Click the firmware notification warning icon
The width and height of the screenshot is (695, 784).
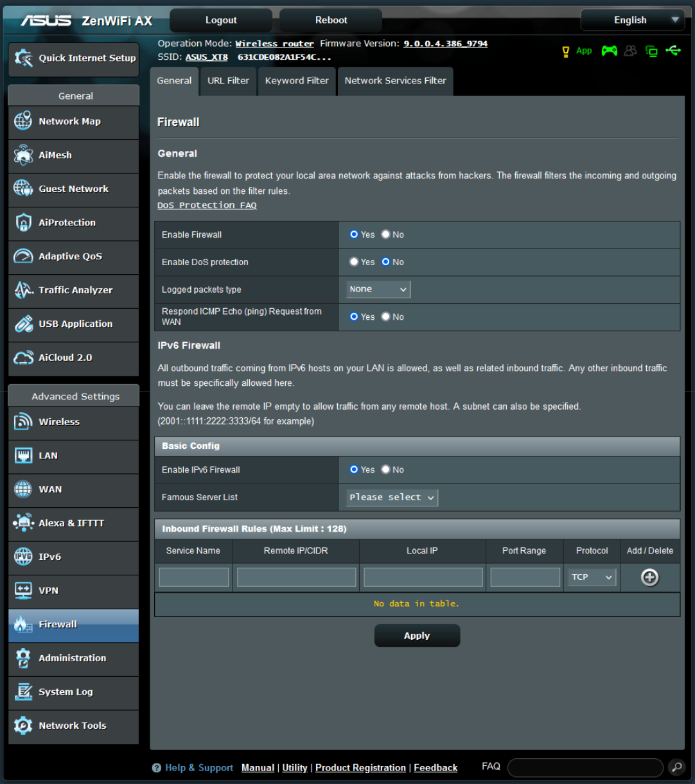click(x=565, y=50)
